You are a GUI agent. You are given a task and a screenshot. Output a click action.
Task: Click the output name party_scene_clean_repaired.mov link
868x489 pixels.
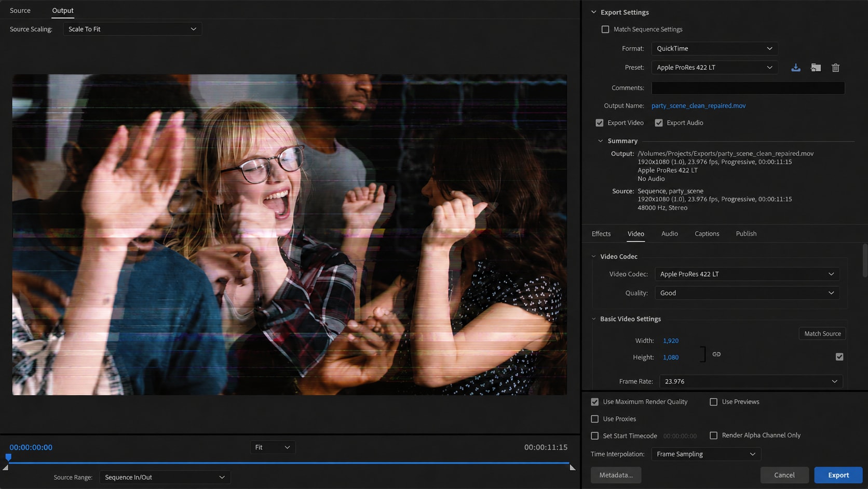coord(698,105)
